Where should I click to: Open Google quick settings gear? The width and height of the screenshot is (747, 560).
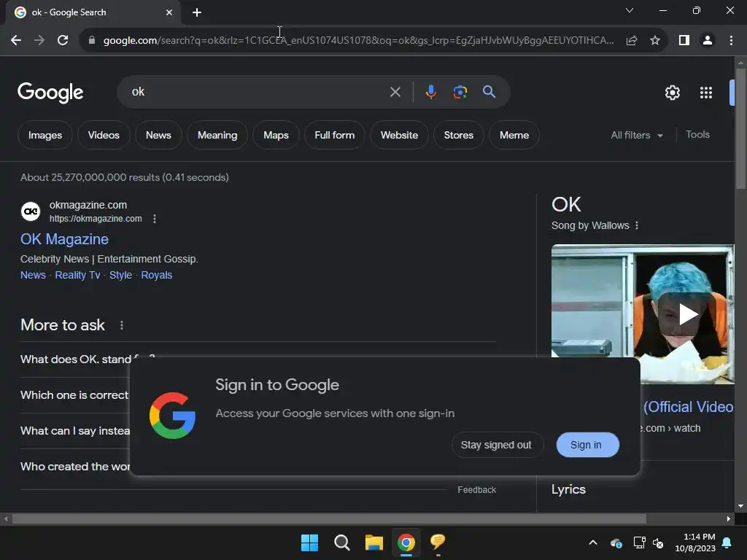tap(672, 93)
